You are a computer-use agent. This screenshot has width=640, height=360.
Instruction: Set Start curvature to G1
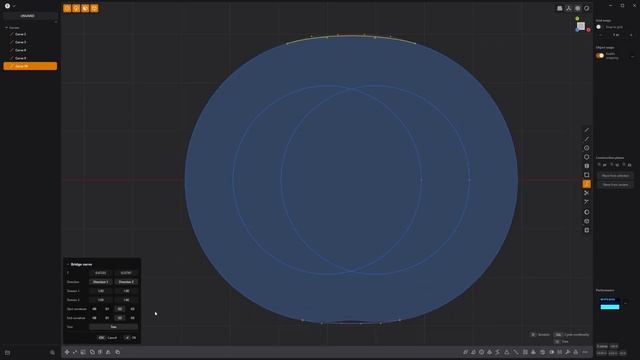tap(107, 309)
